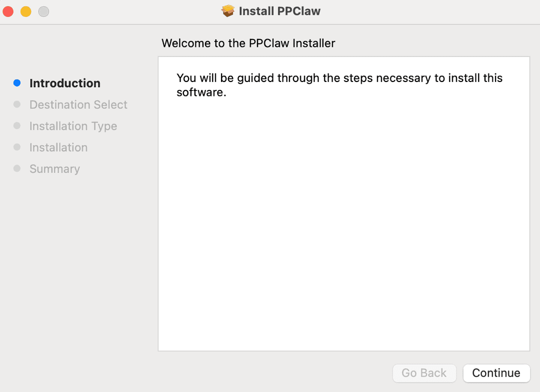Viewport: 540px width, 392px height.
Task: Click the highlighted Introduction label in bold
Action: 64,83
